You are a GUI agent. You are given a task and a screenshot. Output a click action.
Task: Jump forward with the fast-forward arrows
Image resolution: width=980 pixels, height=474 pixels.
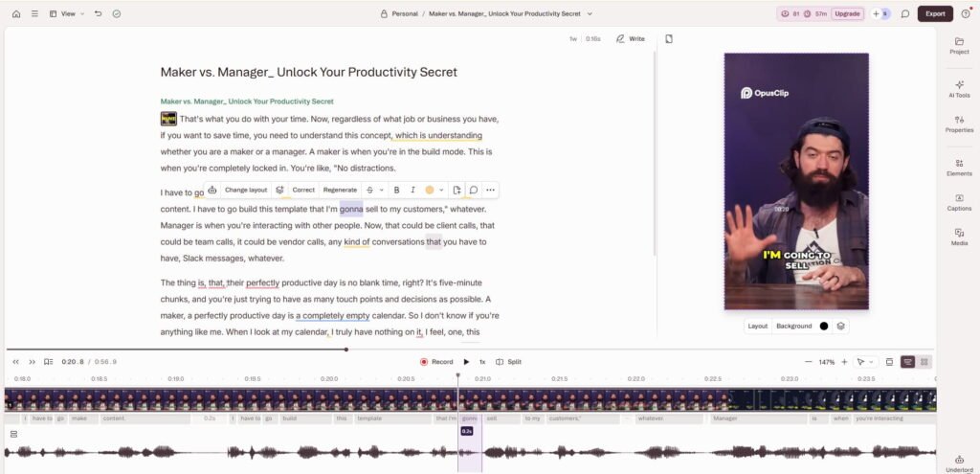(x=32, y=361)
